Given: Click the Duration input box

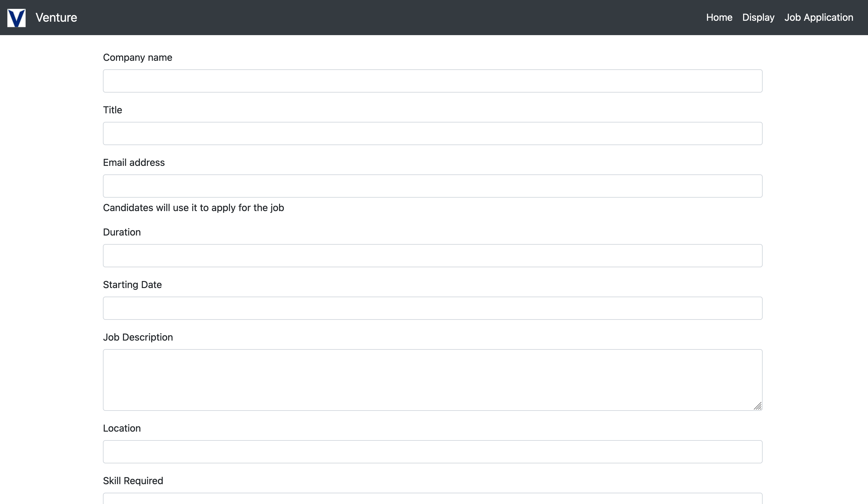Looking at the screenshot, I should [x=432, y=256].
